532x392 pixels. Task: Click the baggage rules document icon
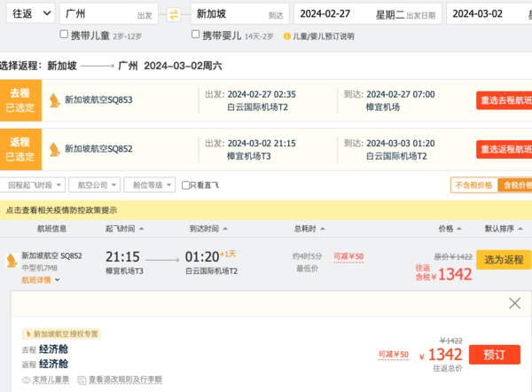click(82, 380)
